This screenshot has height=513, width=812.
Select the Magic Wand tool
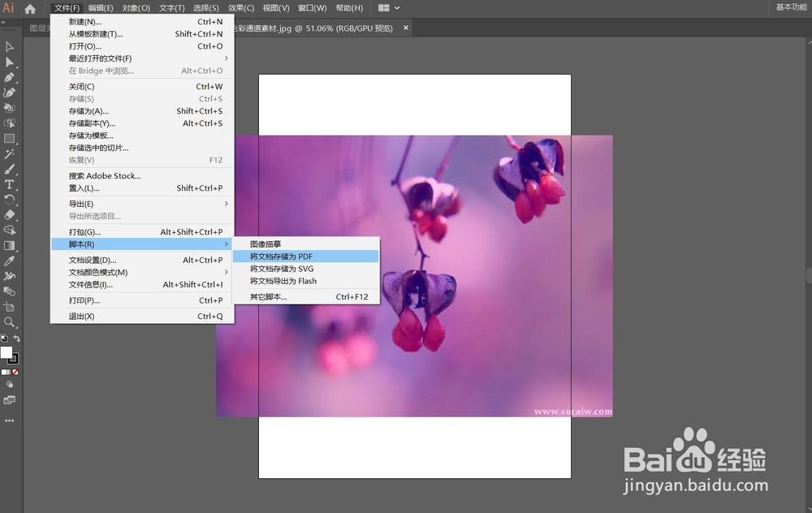pos(9,153)
